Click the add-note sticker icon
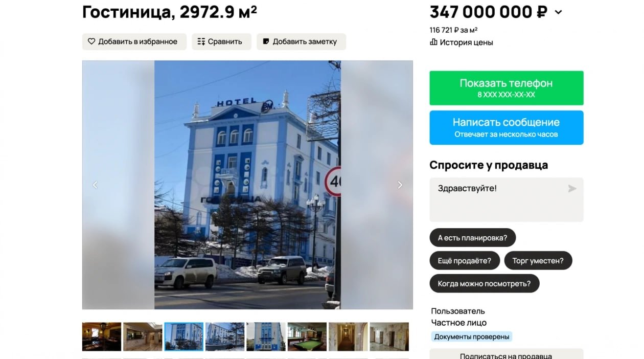Image resolution: width=644 pixels, height=359 pixels. (266, 41)
